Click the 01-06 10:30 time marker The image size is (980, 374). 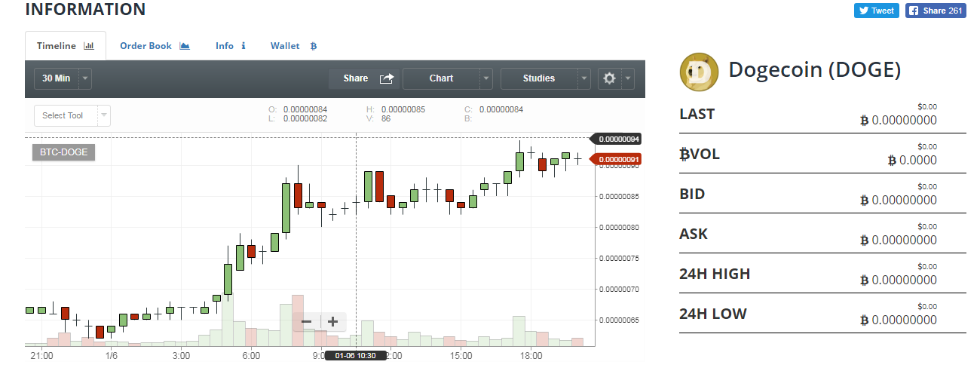point(355,355)
